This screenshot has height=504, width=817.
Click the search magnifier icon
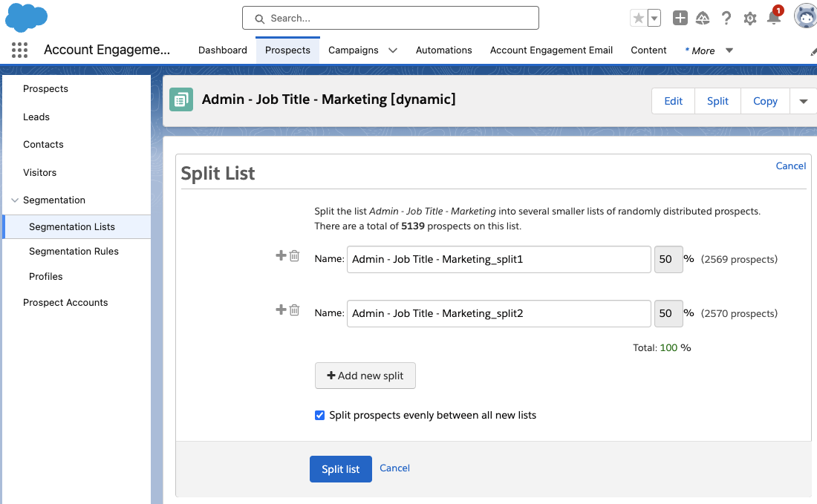pos(259,19)
